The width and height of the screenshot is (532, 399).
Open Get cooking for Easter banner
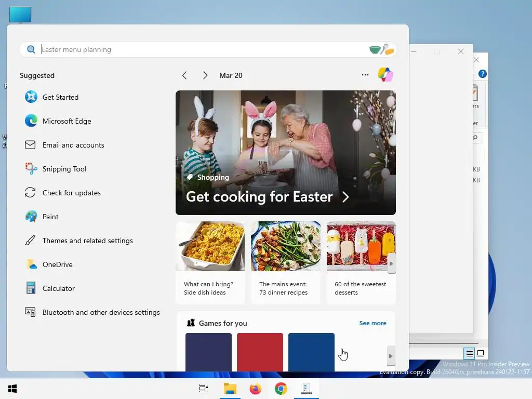[286, 153]
